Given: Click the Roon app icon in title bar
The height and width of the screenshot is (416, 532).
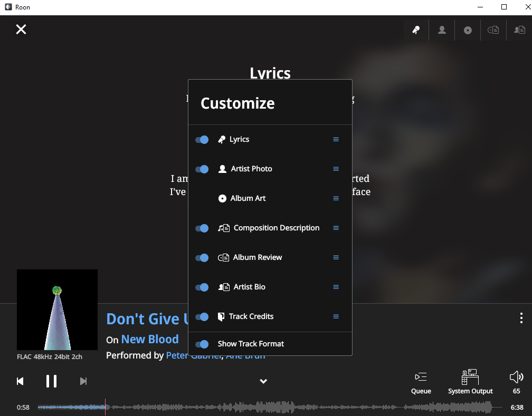Looking at the screenshot, I should coord(8,7).
